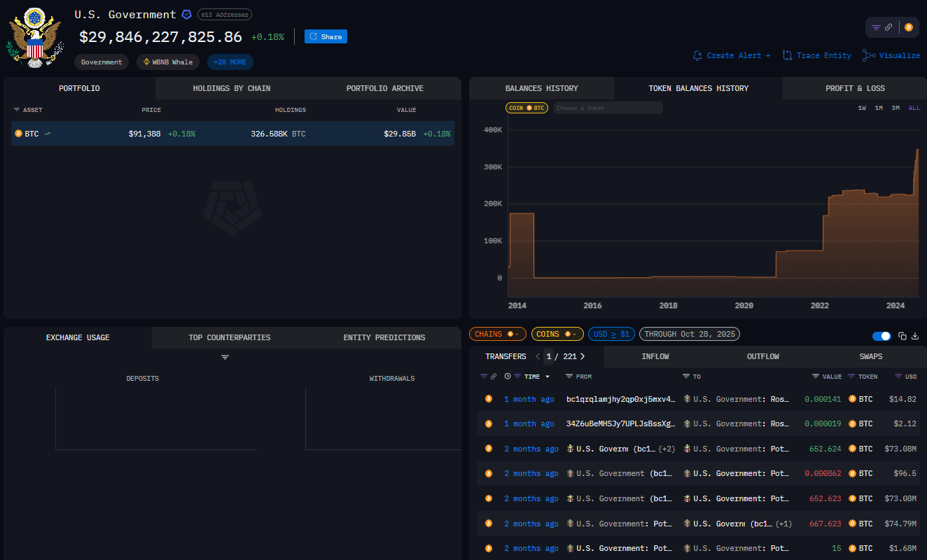
Task: Click the USD ≥ $1 value filter
Action: pyautogui.click(x=612, y=334)
